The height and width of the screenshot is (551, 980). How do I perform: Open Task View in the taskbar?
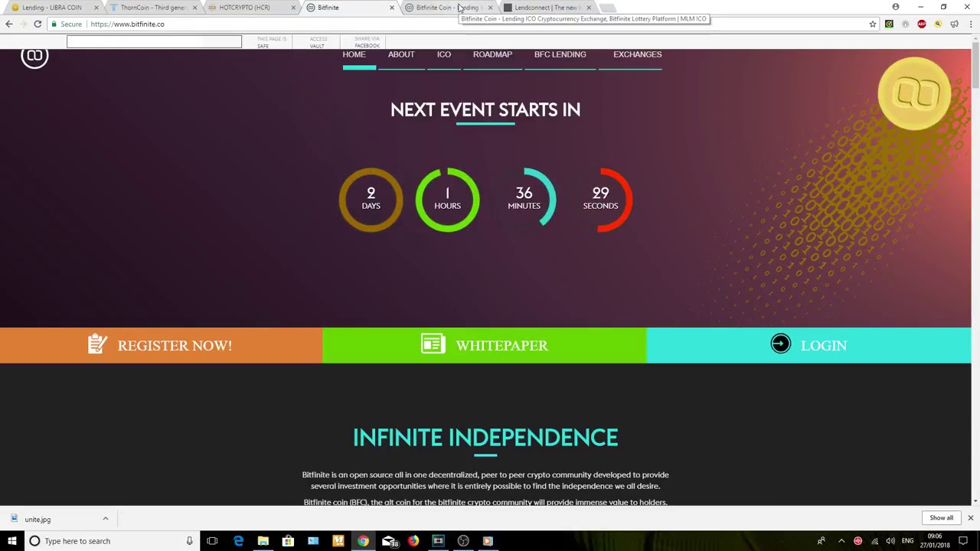click(x=212, y=541)
